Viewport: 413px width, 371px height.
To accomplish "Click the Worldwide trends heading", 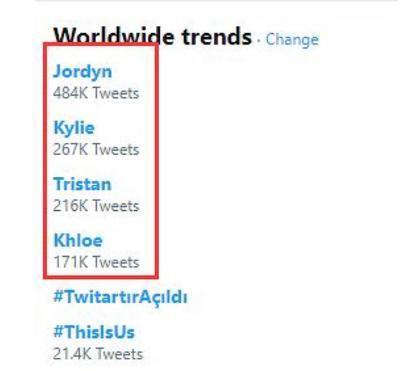I will pos(152,36).
